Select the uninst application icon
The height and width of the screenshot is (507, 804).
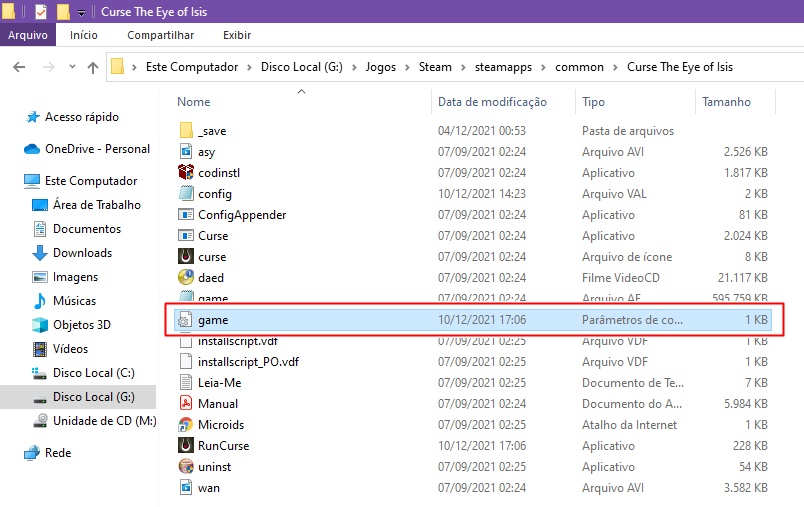coord(186,467)
